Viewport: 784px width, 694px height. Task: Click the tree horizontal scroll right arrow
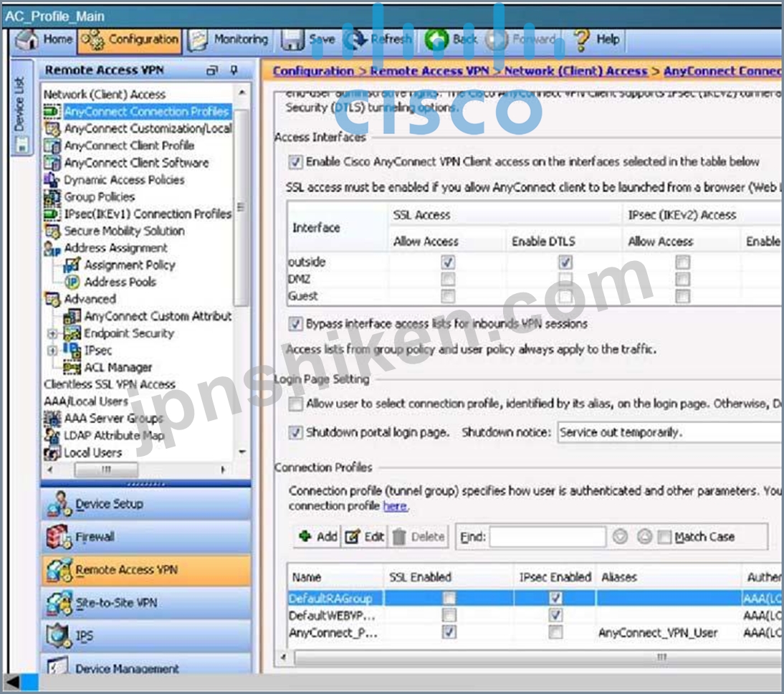(x=223, y=470)
